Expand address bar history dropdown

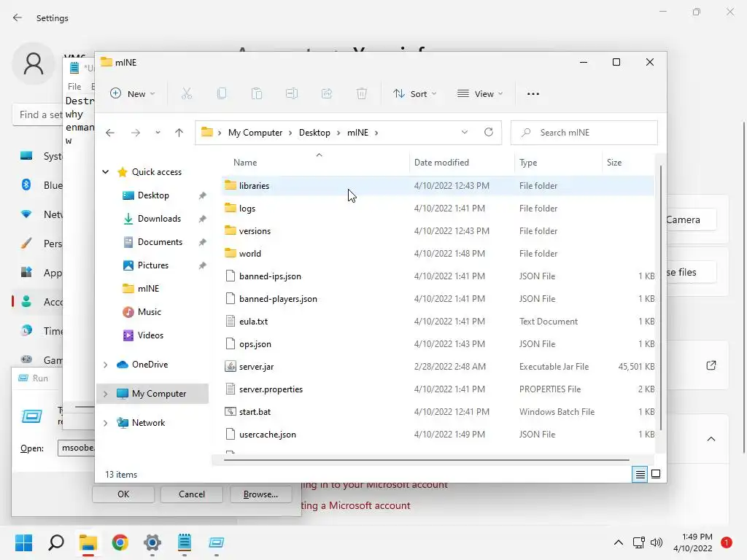(465, 132)
